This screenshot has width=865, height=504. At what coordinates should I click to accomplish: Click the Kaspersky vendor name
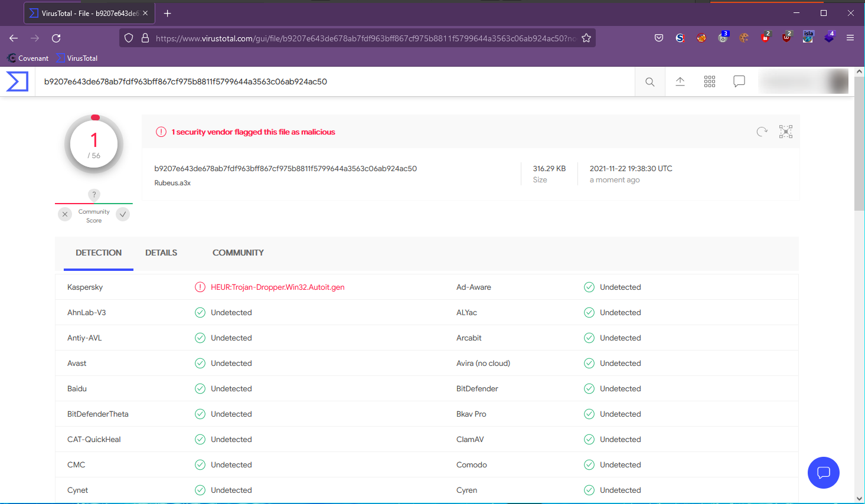85,287
